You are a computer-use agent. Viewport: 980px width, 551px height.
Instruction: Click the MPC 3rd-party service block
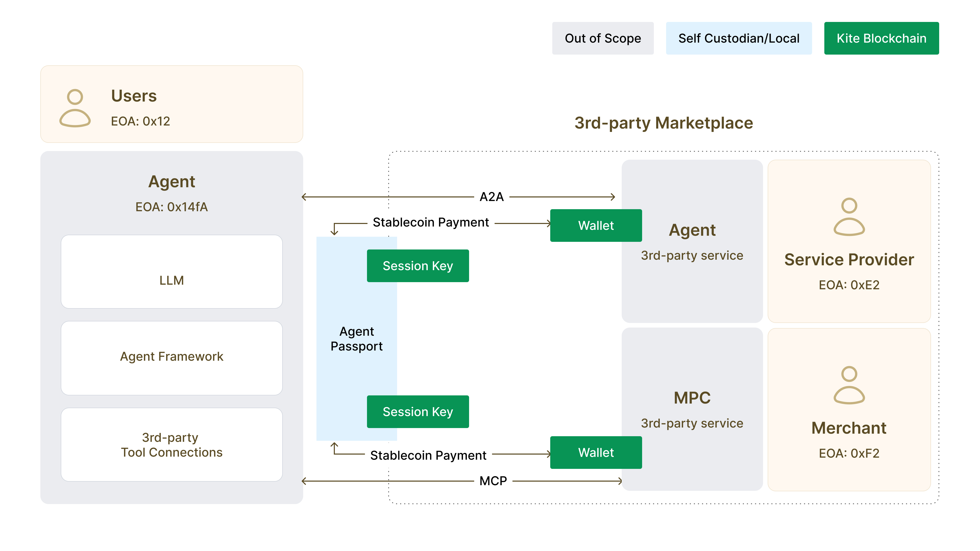tap(692, 409)
